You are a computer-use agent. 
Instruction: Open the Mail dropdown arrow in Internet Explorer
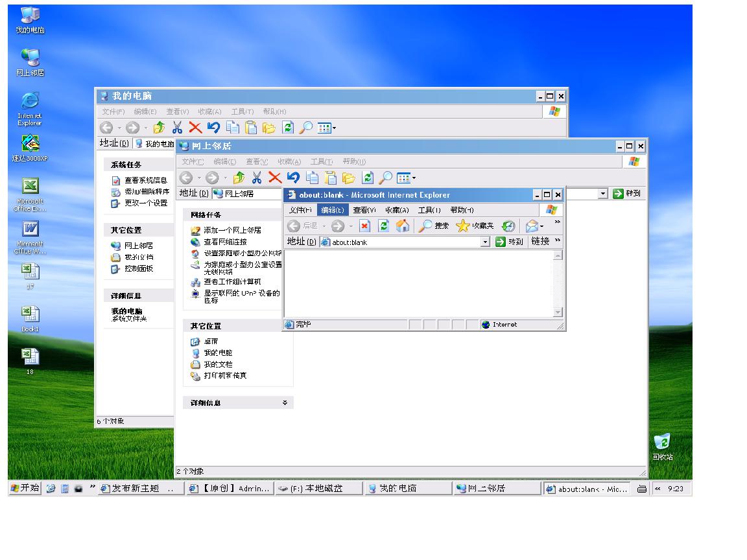pos(541,226)
